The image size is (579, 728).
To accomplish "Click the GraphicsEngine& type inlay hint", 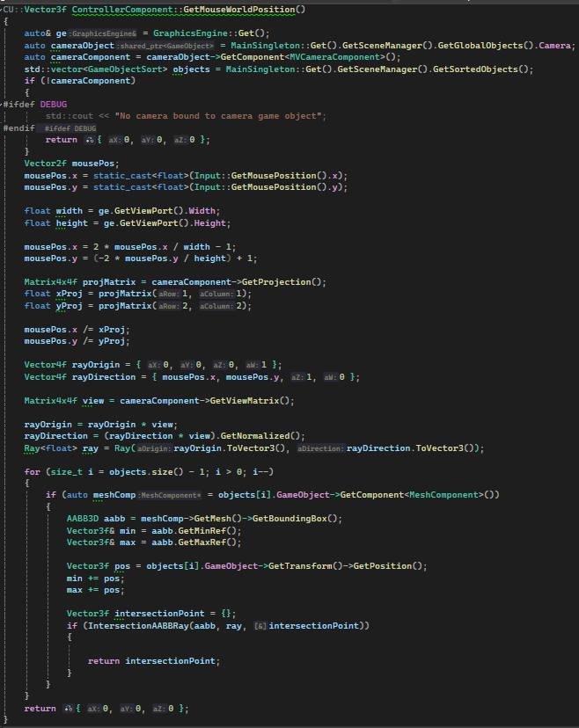I will [x=104, y=33].
